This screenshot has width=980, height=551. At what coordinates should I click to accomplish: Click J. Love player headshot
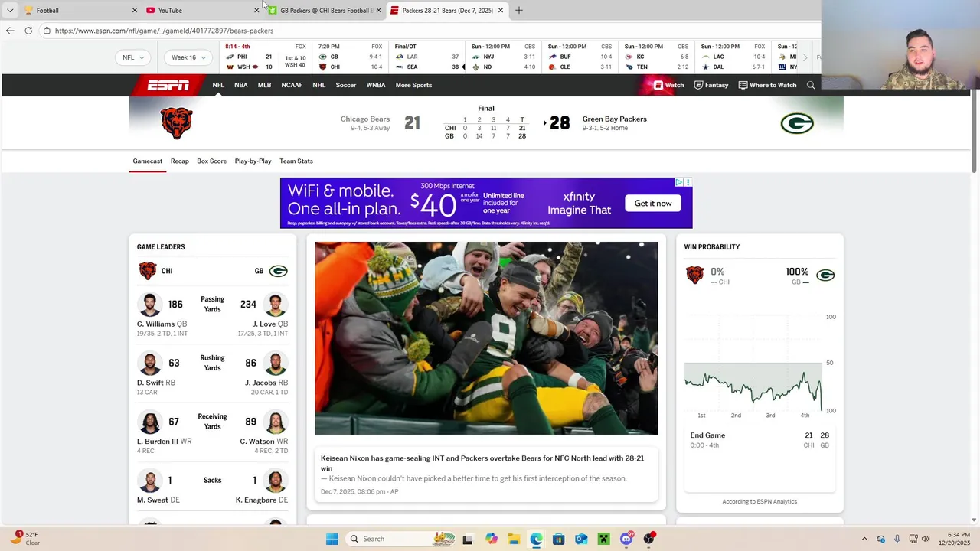(x=276, y=304)
